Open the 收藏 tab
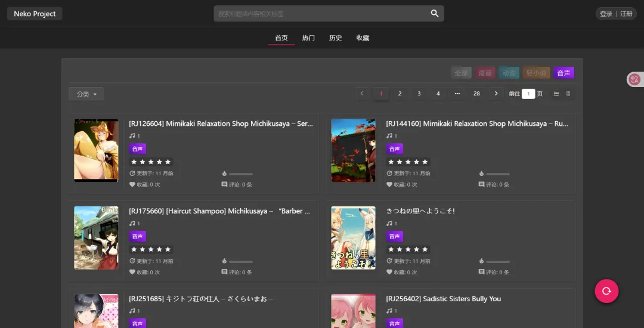Screen dimensions: 644x328 tap(363, 38)
